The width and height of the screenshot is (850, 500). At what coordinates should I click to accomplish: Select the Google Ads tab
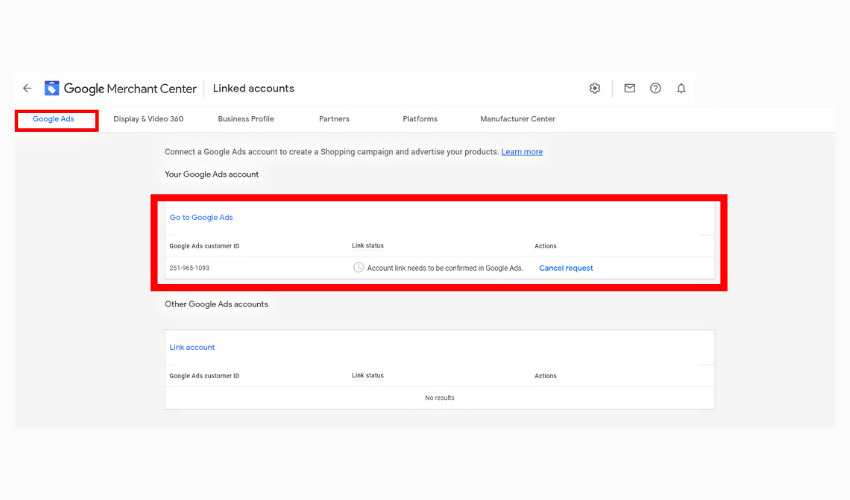click(53, 119)
